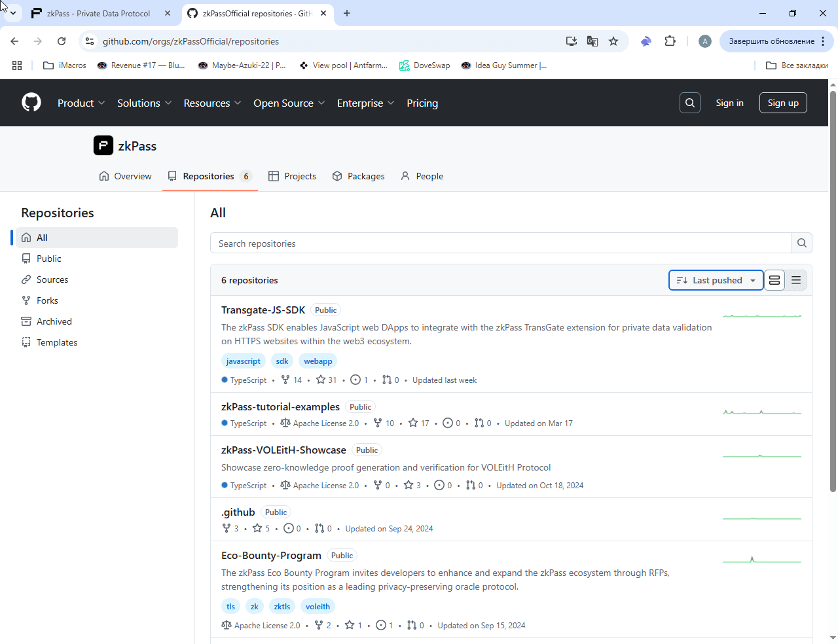Click the site info icon in address bar
838x644 pixels.
click(x=90, y=41)
